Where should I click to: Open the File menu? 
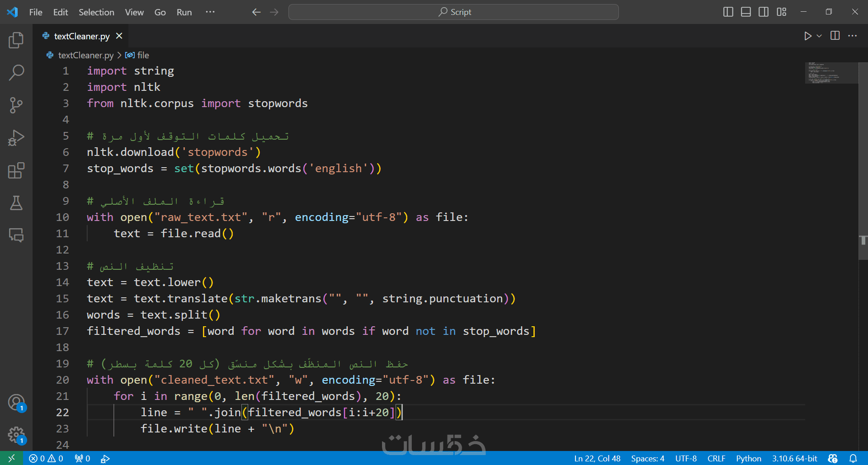pyautogui.click(x=36, y=12)
